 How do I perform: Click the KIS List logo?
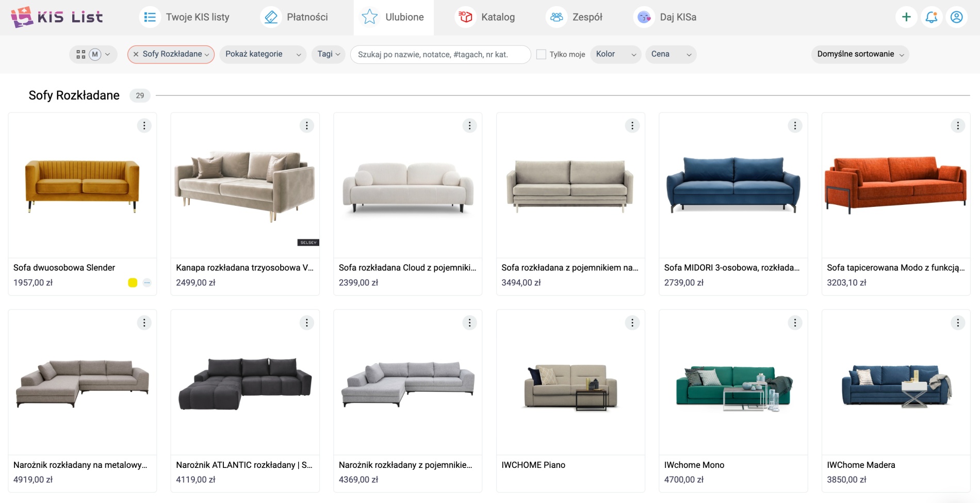57,17
